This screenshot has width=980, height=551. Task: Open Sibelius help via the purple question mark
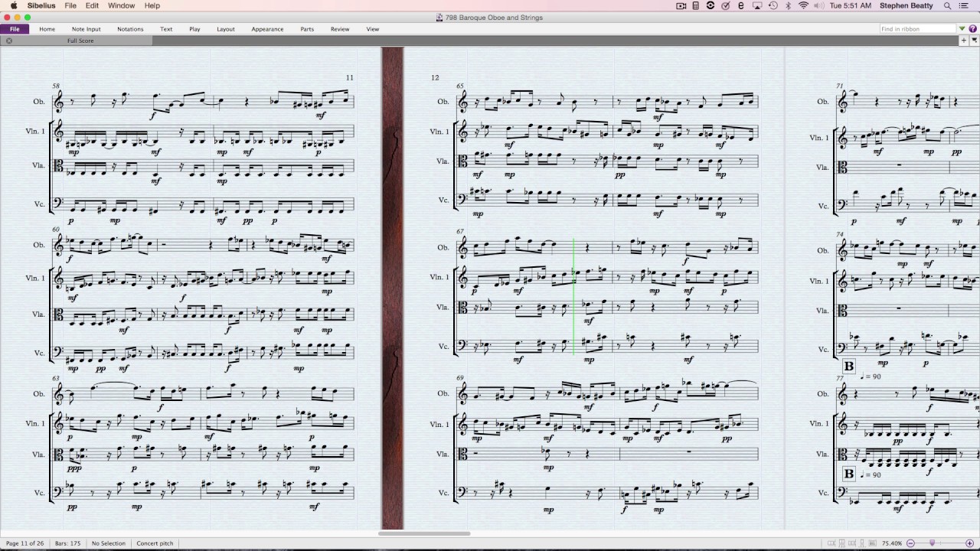972,29
